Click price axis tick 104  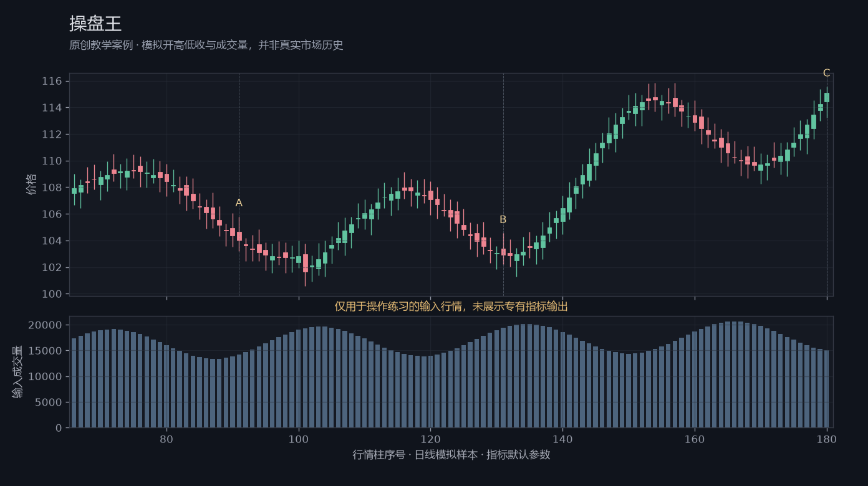coord(52,241)
